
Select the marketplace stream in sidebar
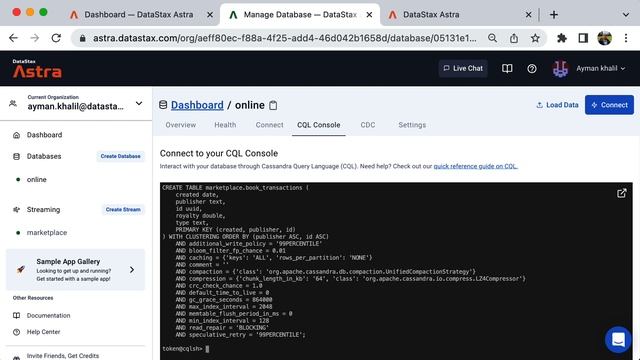47,232
